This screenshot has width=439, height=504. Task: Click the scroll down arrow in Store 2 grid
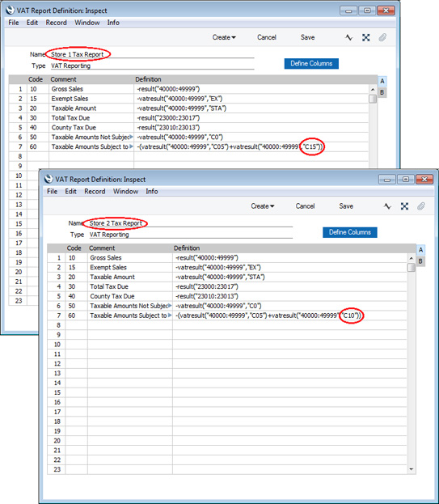tap(411, 469)
